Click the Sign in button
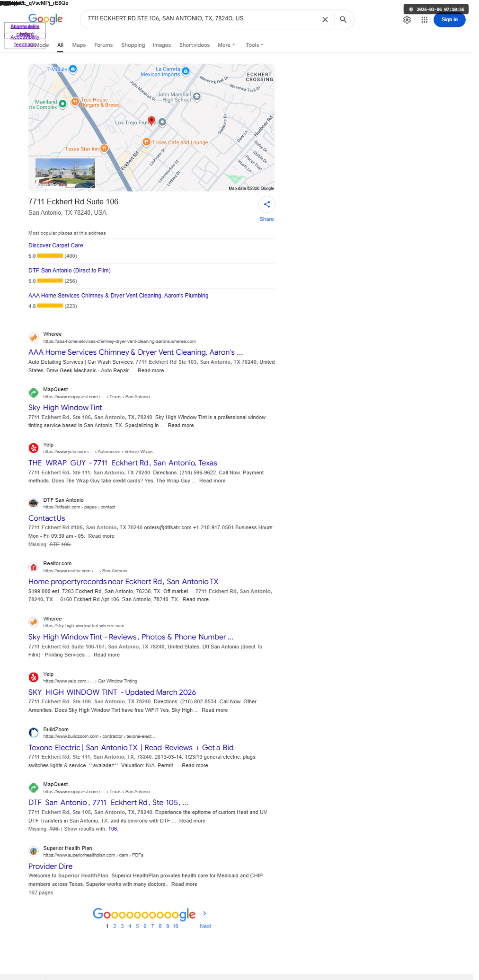 [449, 20]
